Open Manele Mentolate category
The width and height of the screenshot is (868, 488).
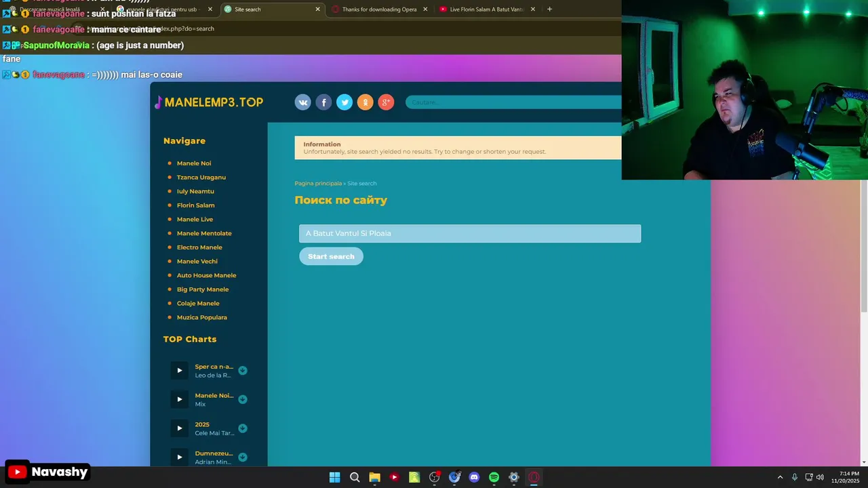(204, 233)
